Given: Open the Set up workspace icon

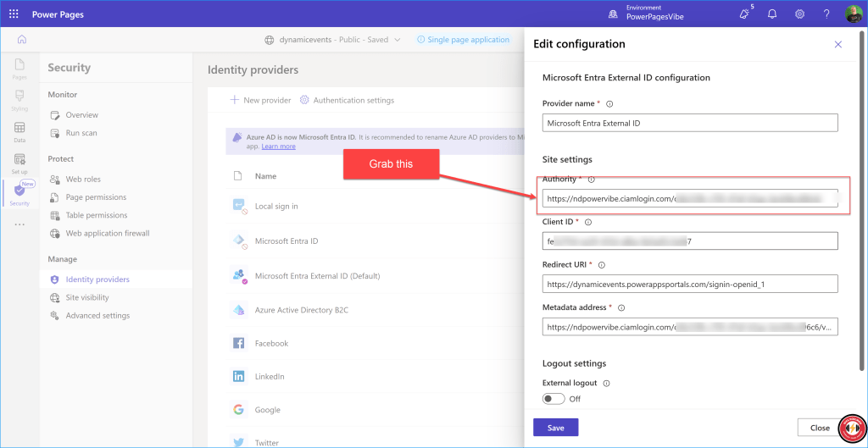Looking at the screenshot, I should tap(19, 163).
